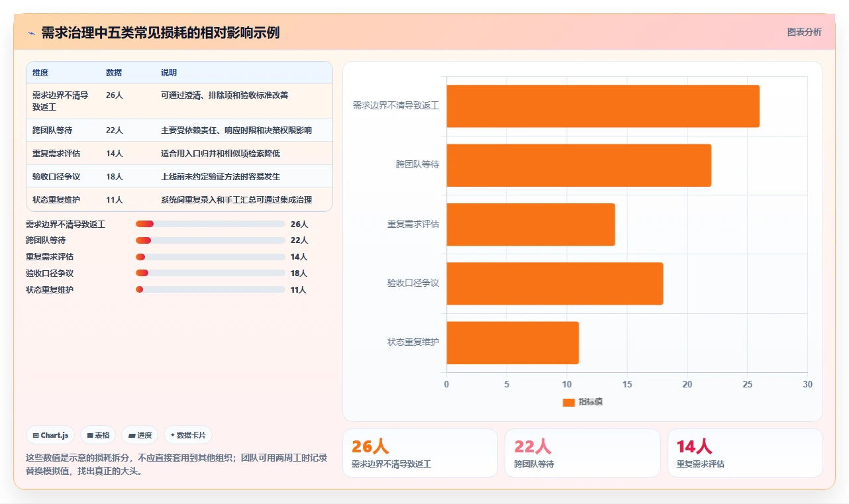
Task: Click the 表格 tag
Action: click(x=98, y=435)
